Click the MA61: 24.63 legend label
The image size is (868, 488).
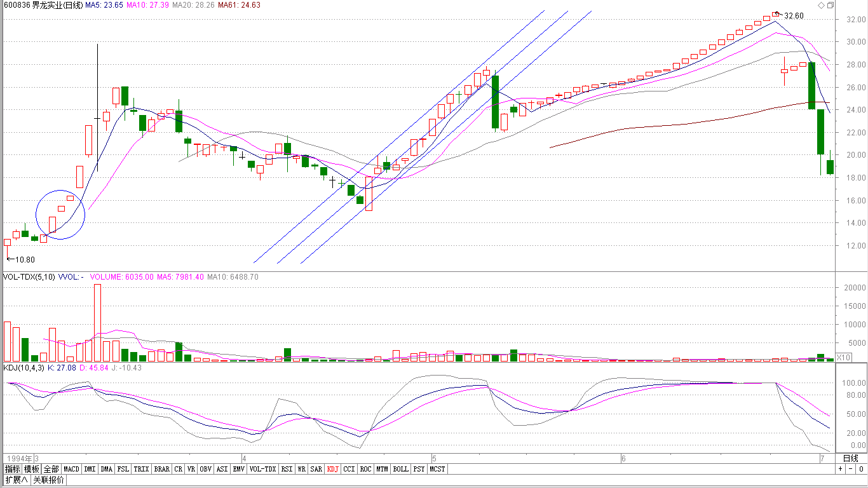[x=239, y=5]
